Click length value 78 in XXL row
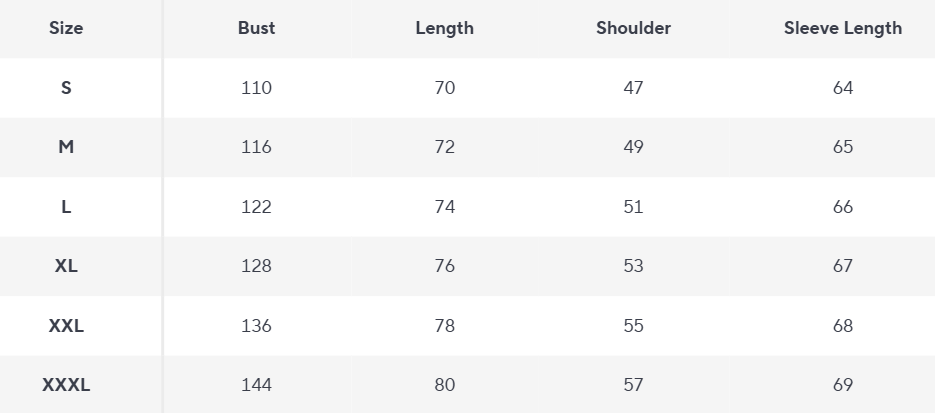 pyautogui.click(x=444, y=326)
